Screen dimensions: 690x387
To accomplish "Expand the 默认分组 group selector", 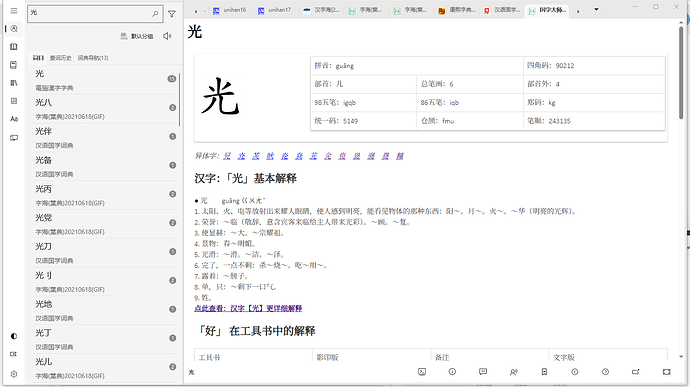I will [x=137, y=36].
